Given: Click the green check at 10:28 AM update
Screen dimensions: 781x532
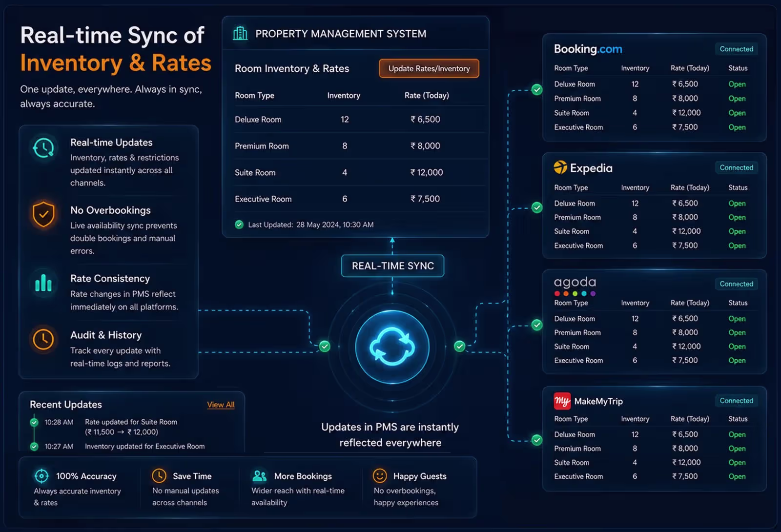Looking at the screenshot, I should pos(34,422).
